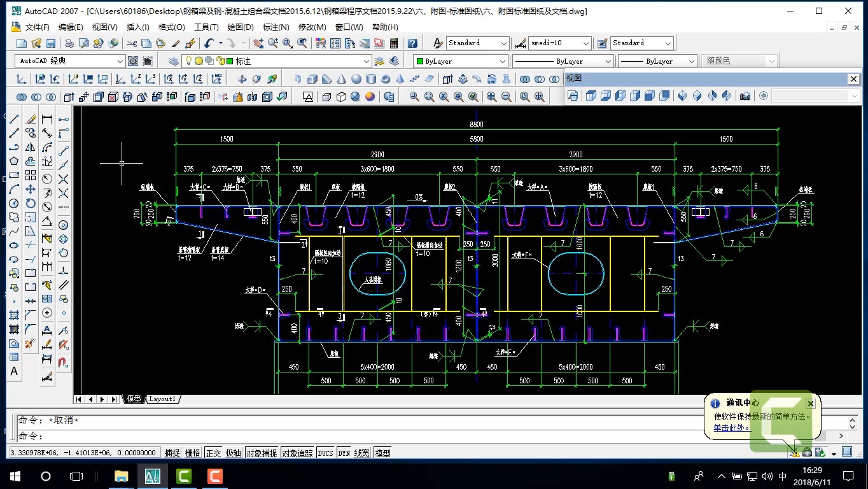
Task: Switch to the Layout1 tab
Action: pyautogui.click(x=162, y=399)
